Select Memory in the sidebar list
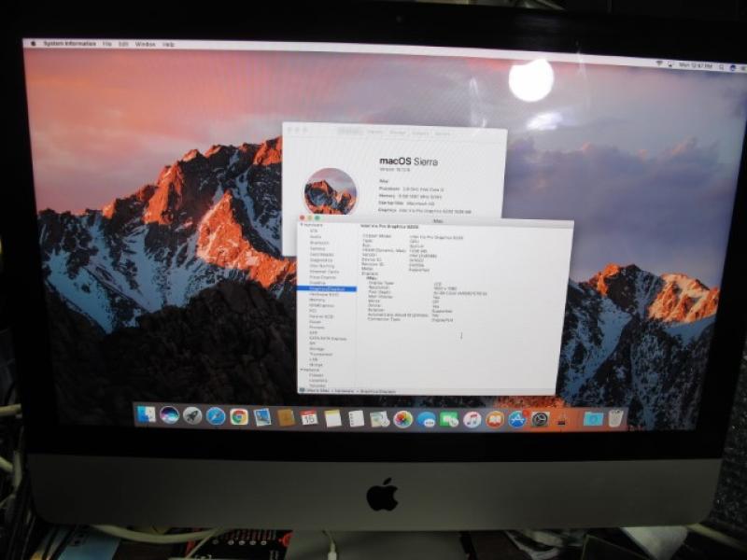Viewport: 747px width, 560px height. (317, 300)
